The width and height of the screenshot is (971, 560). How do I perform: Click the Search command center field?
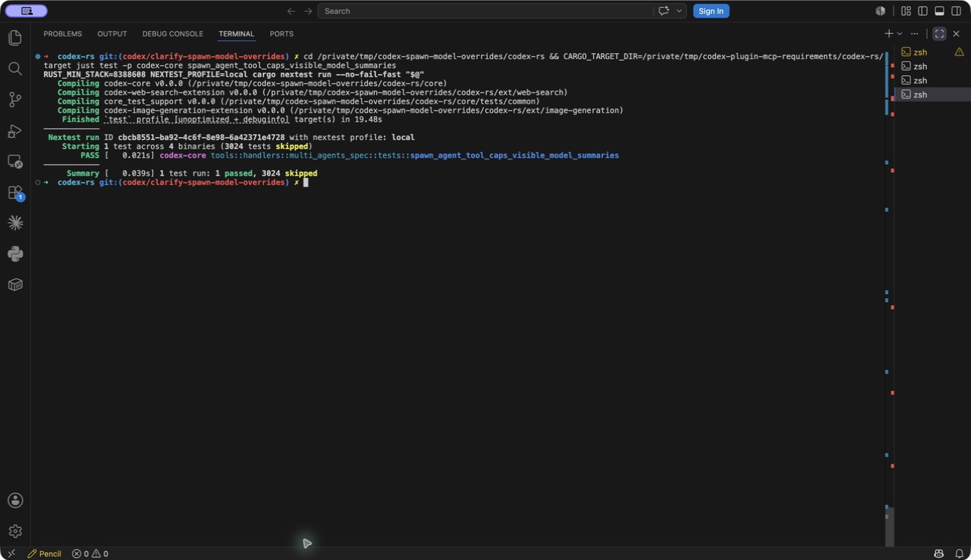485,11
